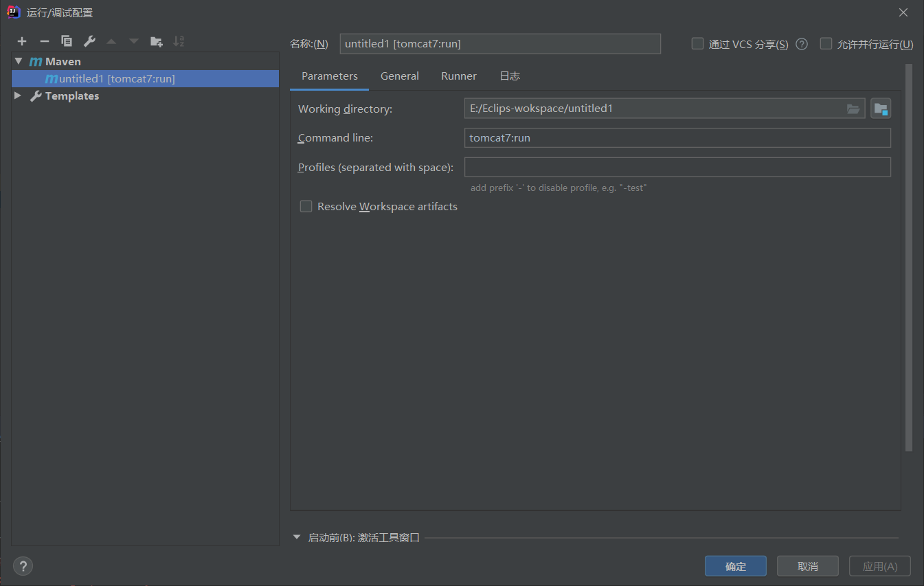Image resolution: width=924 pixels, height=586 pixels.
Task: Close the 运行/调试配置 dialog
Action: point(903,12)
